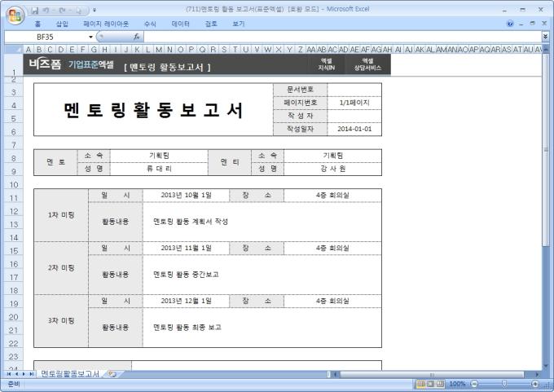The width and height of the screenshot is (554, 392).
Task: Select the 1/1페이지 cell
Action: click(354, 103)
